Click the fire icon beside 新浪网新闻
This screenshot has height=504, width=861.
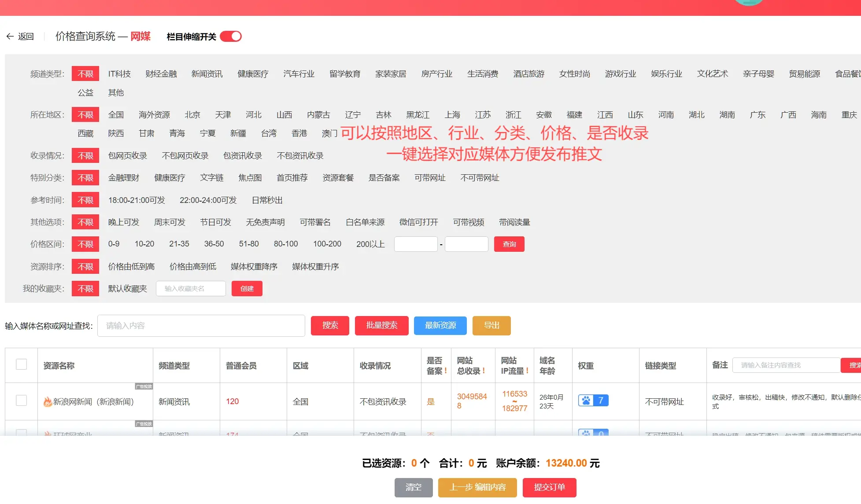click(48, 401)
